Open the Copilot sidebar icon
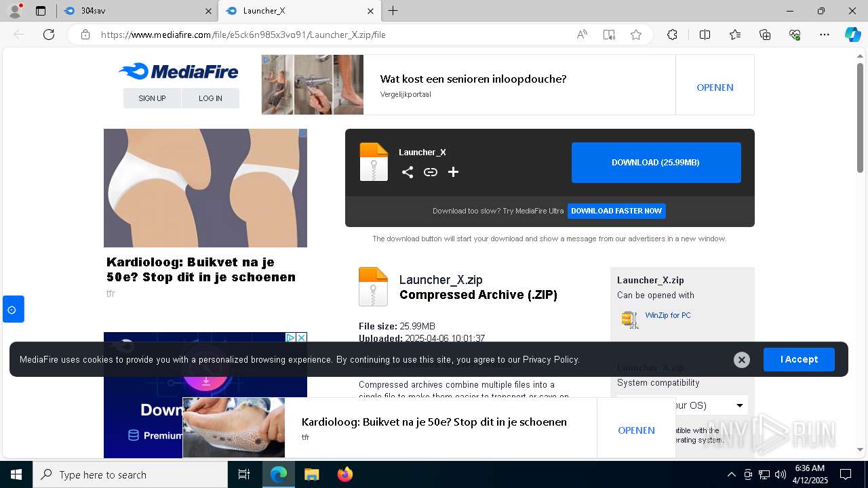The height and width of the screenshot is (488, 868). click(x=852, y=35)
